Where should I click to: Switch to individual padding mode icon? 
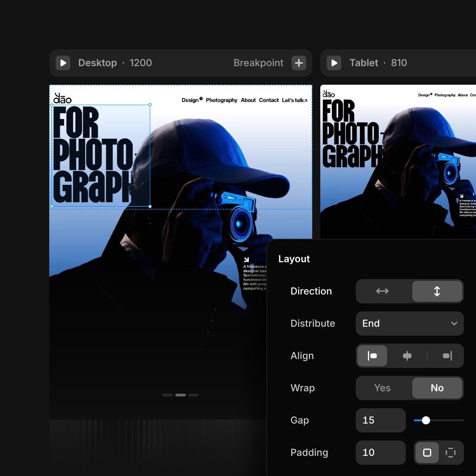(451, 453)
